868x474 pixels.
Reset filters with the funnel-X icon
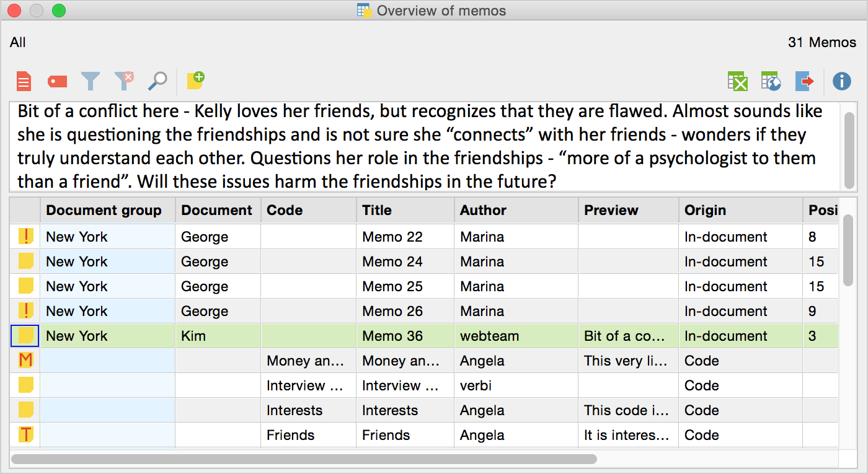click(125, 81)
